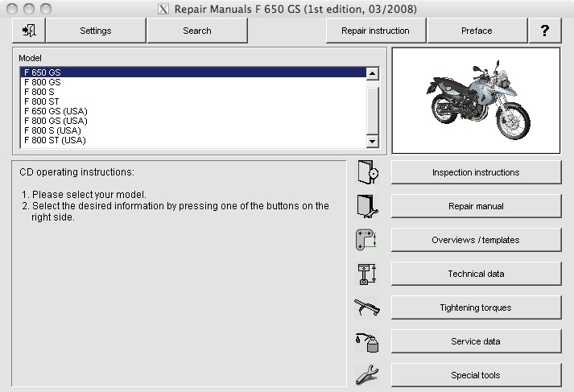Image resolution: width=574 pixels, height=392 pixels.
Task: Open the Repair manual button
Action: (476, 206)
